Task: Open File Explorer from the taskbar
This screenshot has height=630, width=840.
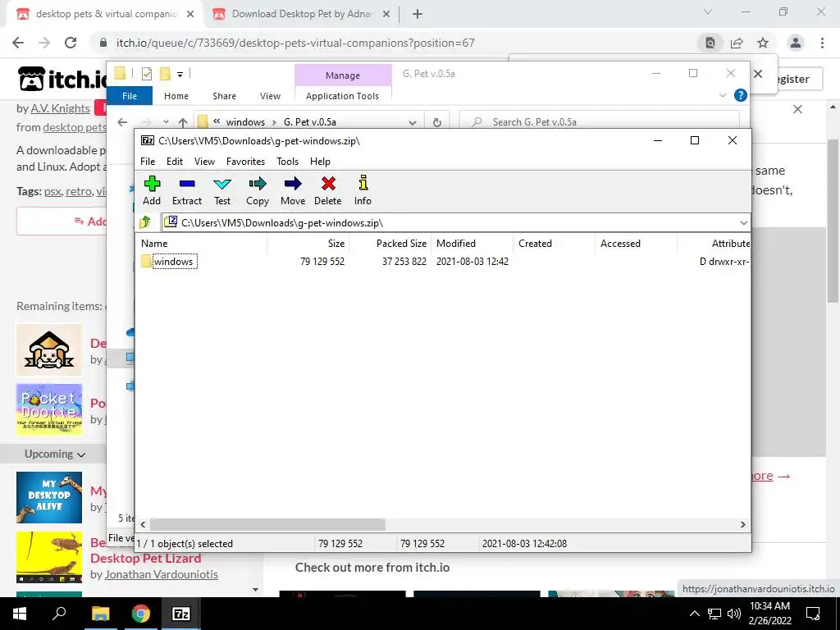Action: coord(100,614)
